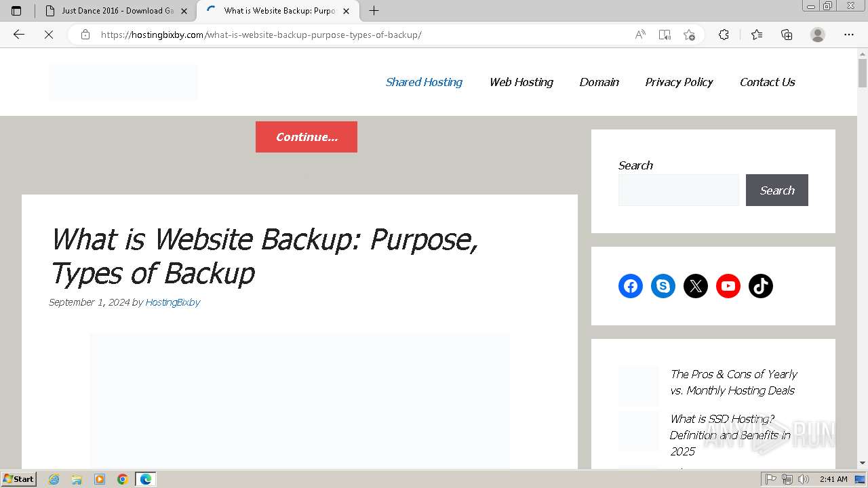Open the Skype social icon
The height and width of the screenshot is (488, 868).
click(663, 286)
